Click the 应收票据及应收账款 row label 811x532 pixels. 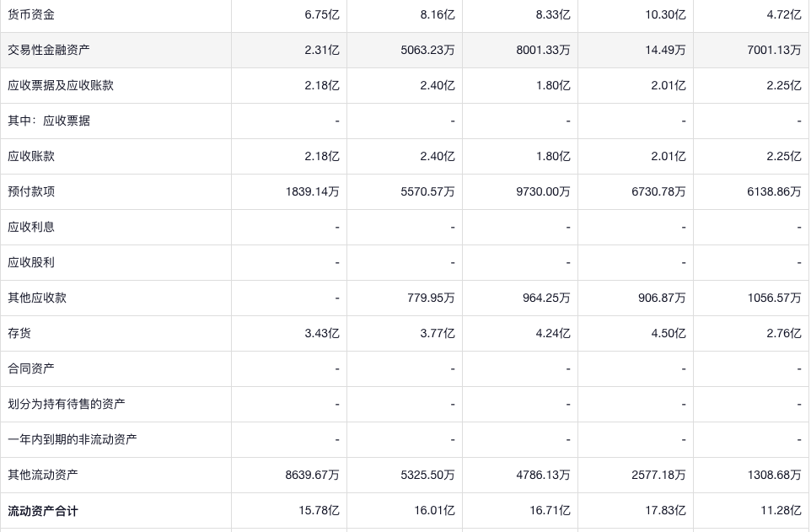(x=61, y=85)
